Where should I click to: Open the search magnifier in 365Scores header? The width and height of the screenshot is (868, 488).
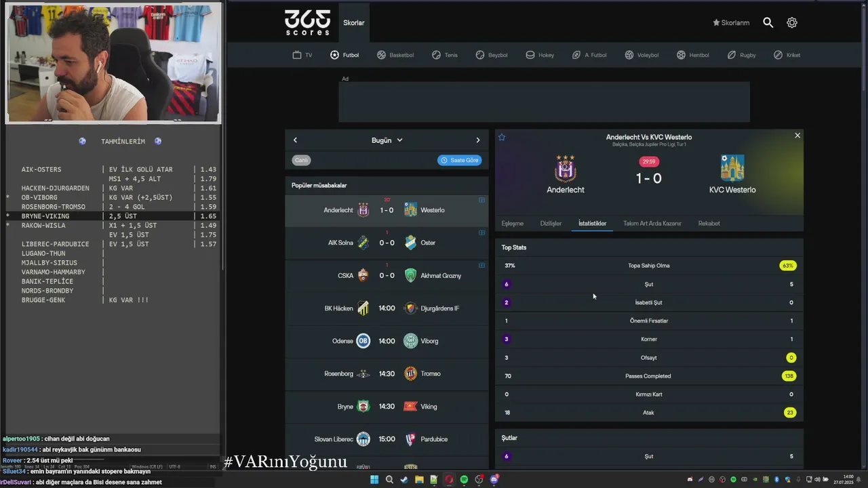click(768, 22)
